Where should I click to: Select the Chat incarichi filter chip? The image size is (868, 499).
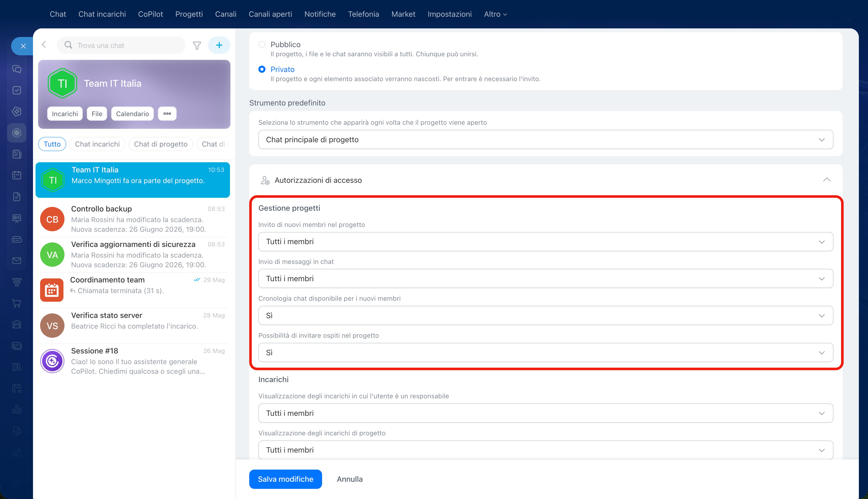coord(97,144)
